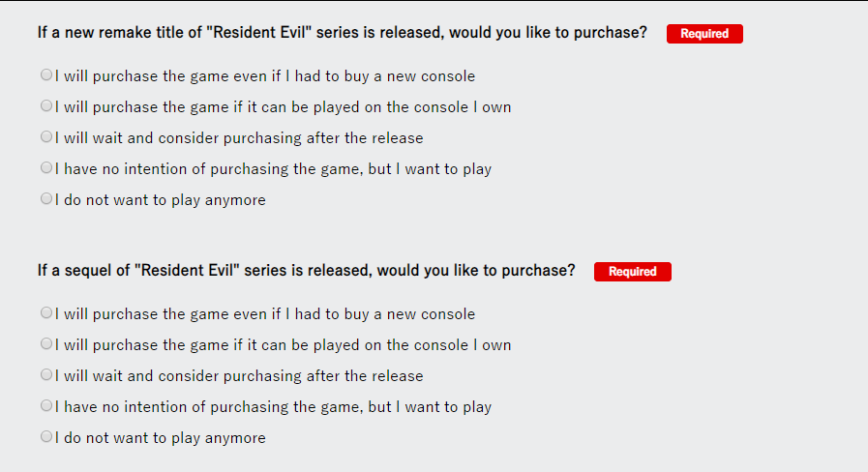Pick sequel 'no intention of purchasing' radio button

[46, 405]
